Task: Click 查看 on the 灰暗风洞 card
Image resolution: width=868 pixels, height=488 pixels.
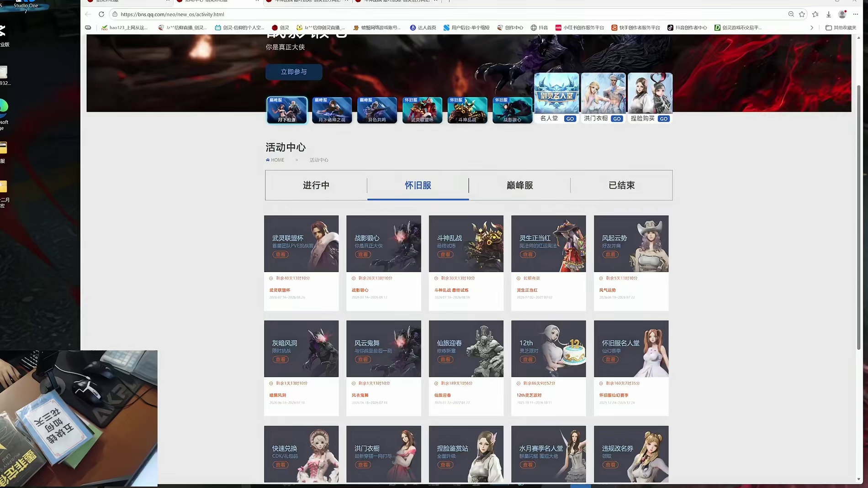Action: [x=281, y=359]
